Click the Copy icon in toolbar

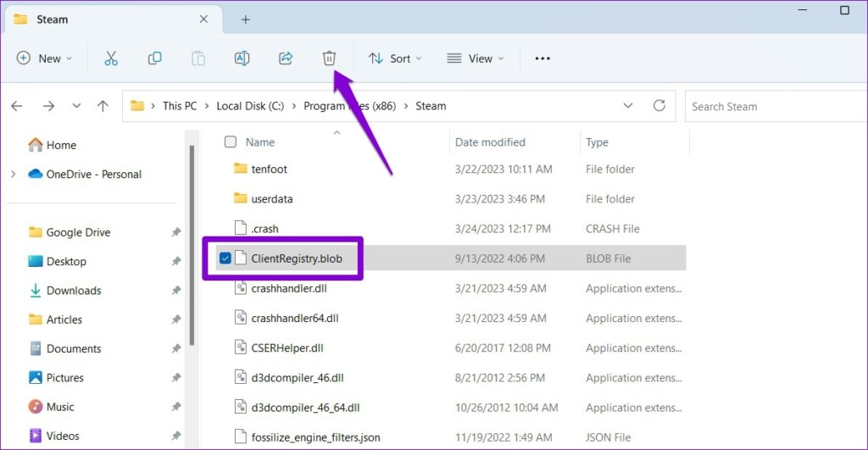click(154, 58)
